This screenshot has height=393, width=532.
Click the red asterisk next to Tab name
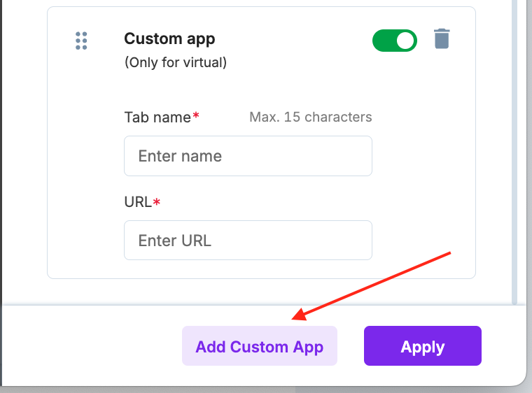(196, 117)
